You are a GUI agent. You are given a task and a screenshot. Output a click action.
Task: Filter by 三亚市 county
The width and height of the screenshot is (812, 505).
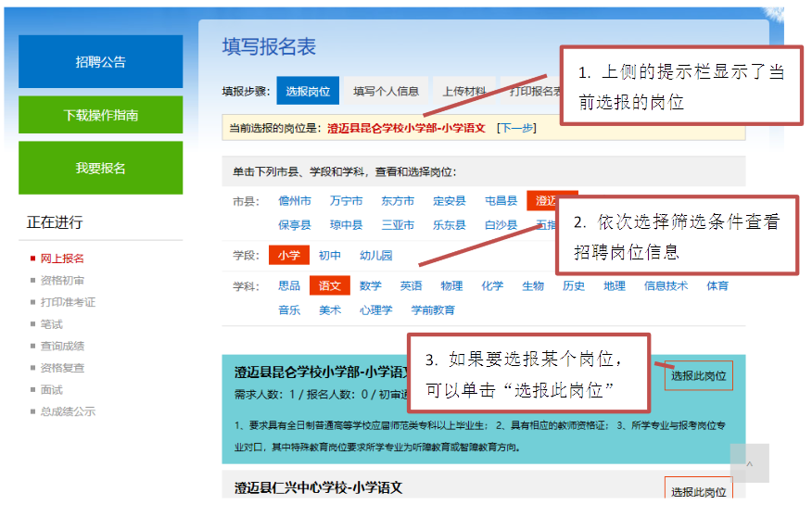(x=398, y=225)
